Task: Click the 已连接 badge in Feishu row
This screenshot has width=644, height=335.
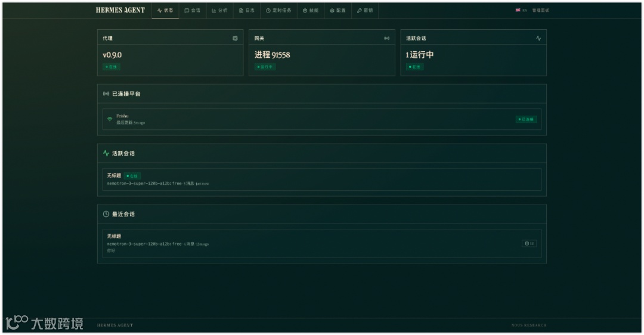Action: click(x=526, y=119)
